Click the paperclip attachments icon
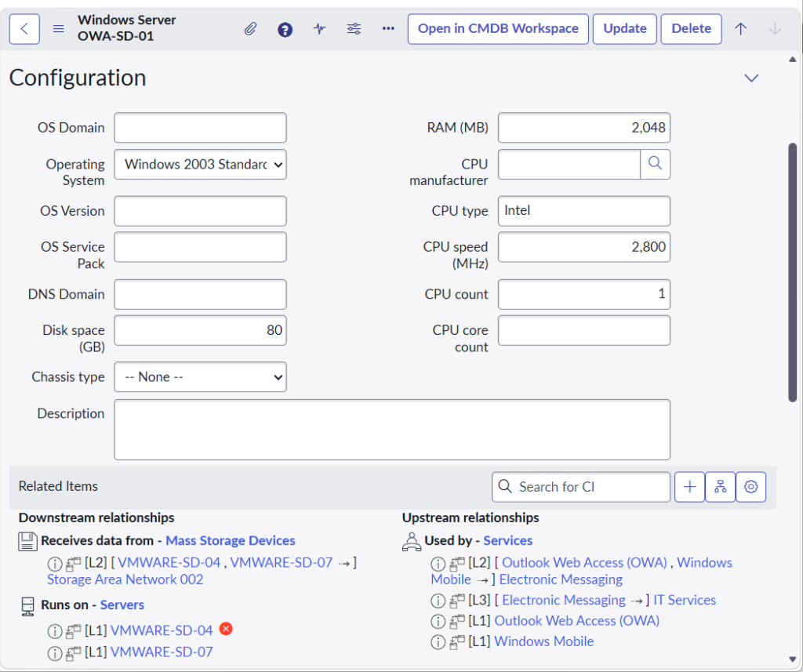The height and width of the screenshot is (672, 803). tap(250, 29)
